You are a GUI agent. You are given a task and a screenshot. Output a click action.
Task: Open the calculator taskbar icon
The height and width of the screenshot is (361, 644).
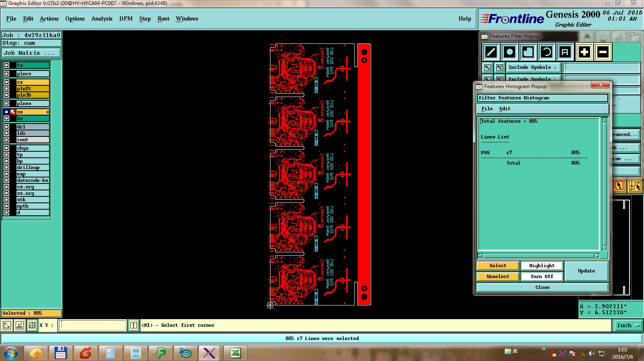(x=110, y=353)
